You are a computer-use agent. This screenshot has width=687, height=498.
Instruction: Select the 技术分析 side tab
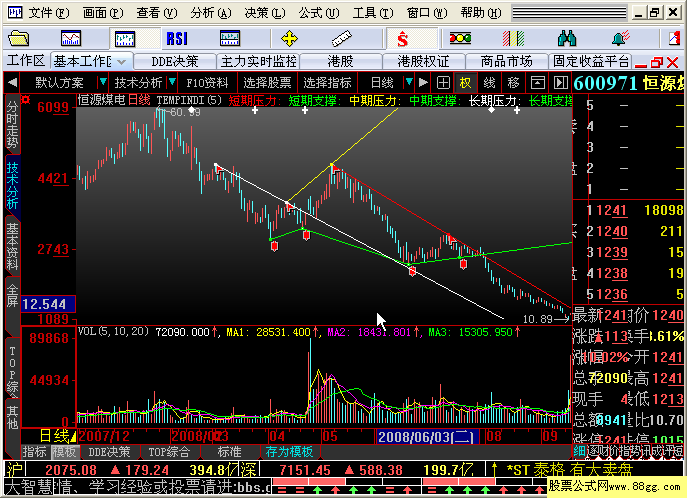pos(12,186)
